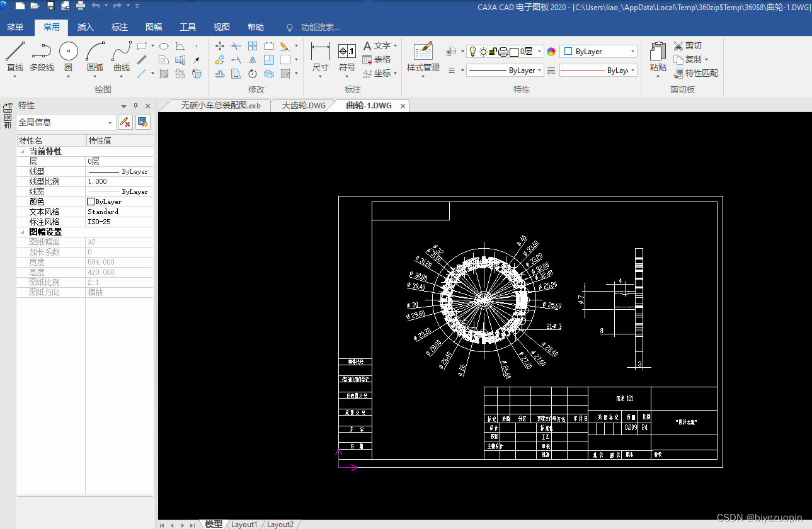Open the 菜单 menu
The width and height of the screenshot is (812, 529).
[x=15, y=27]
